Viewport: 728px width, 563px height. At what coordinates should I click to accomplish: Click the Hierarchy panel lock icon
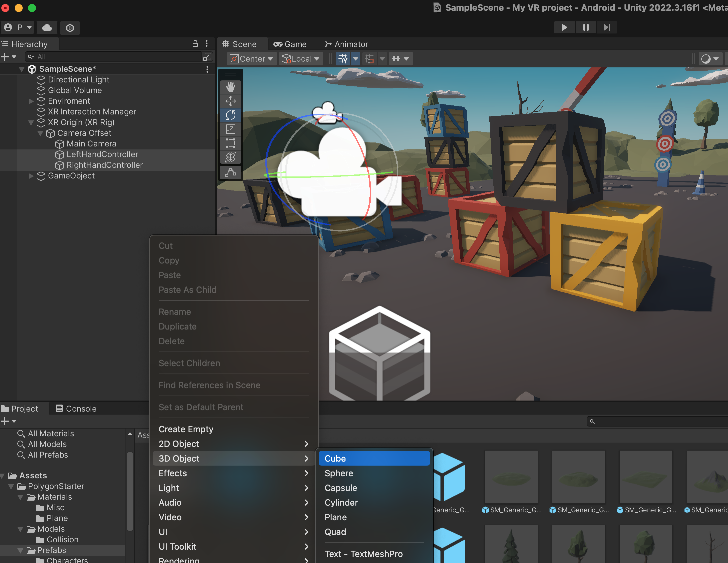coord(195,44)
